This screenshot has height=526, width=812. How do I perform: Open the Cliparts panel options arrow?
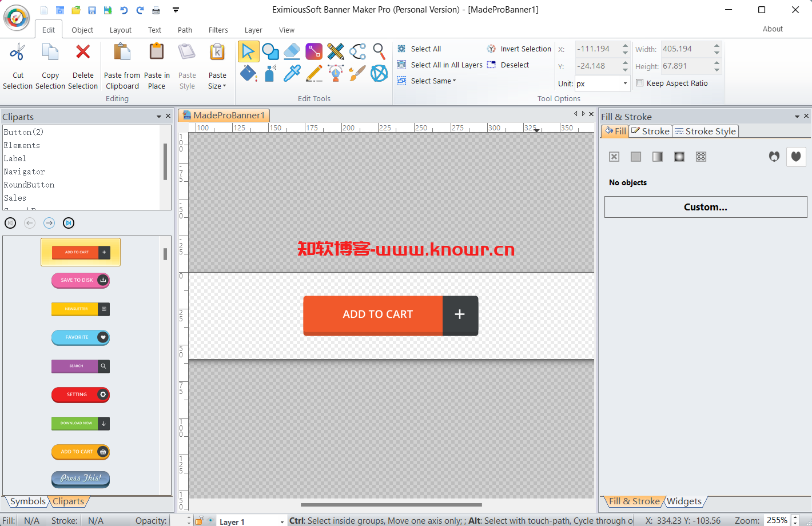[159, 117]
